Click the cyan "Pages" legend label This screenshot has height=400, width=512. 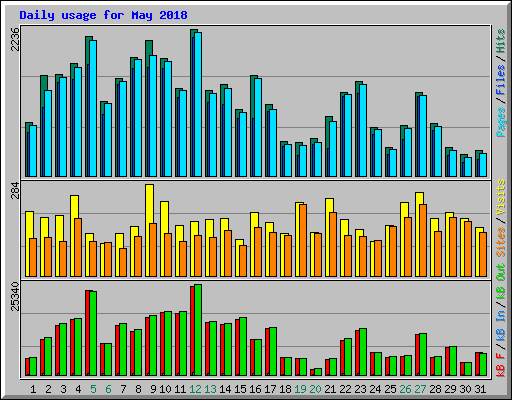click(x=501, y=122)
